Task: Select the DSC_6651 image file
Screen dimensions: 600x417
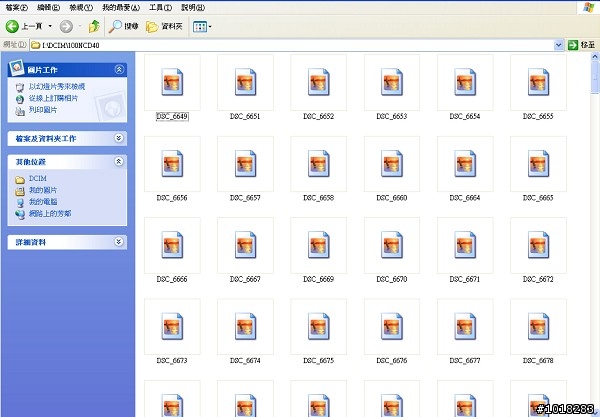Action: [x=245, y=88]
